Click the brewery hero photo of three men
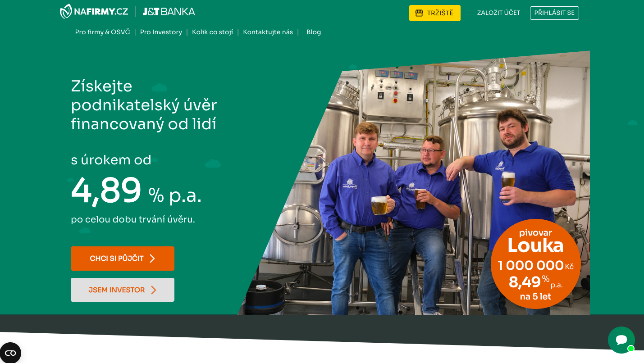The width and height of the screenshot is (644, 363). coord(414,182)
